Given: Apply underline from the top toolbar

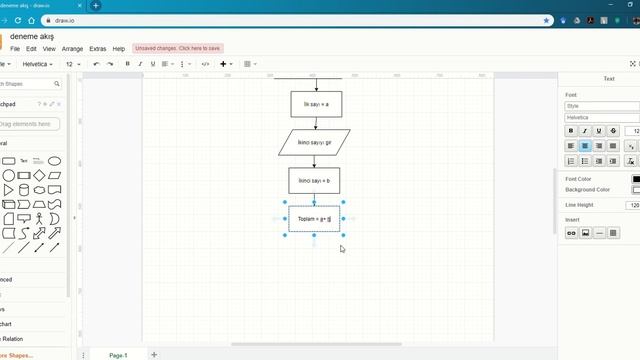Looking at the screenshot, I should tap(153, 64).
